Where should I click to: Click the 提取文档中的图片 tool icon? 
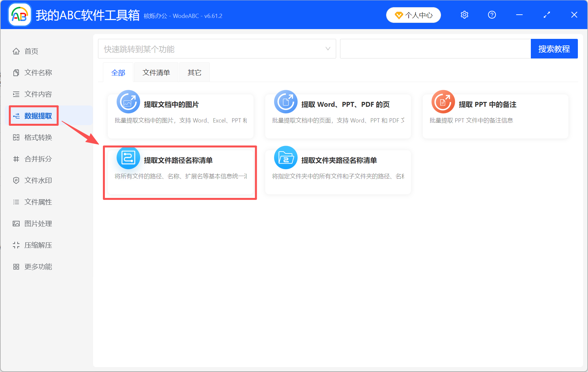[x=128, y=102]
